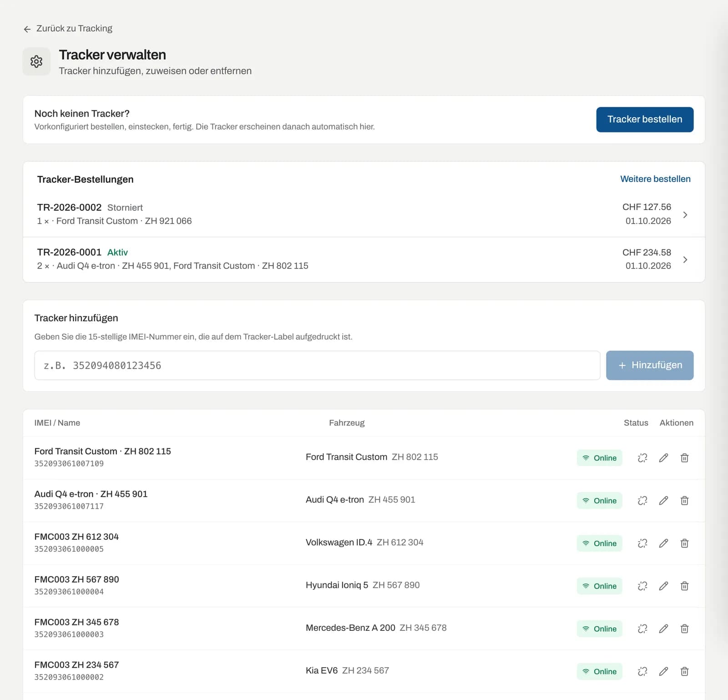Click IMEI 352093061007117
The width and height of the screenshot is (728, 700).
[69, 506]
